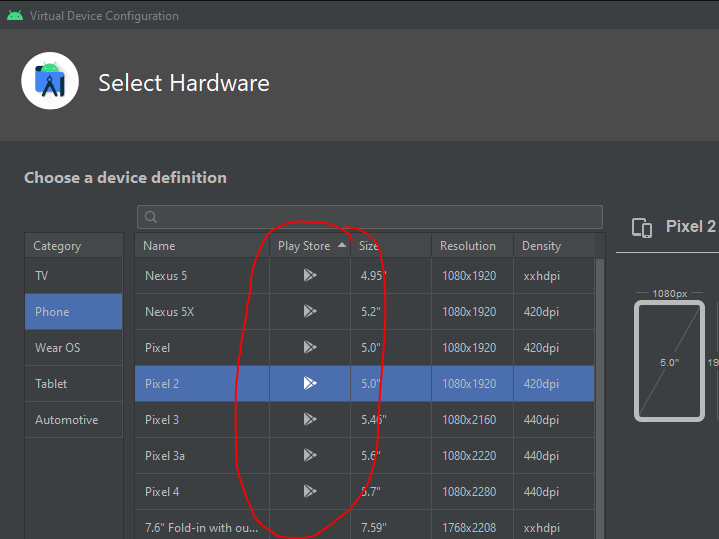Select the Phone category

tap(74, 312)
